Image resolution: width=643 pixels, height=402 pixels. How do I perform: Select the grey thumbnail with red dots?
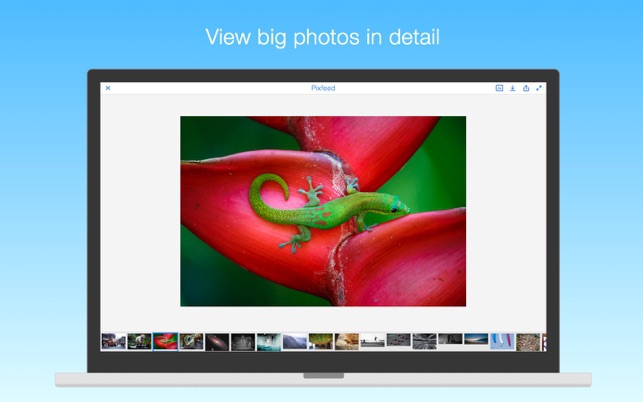pos(399,340)
